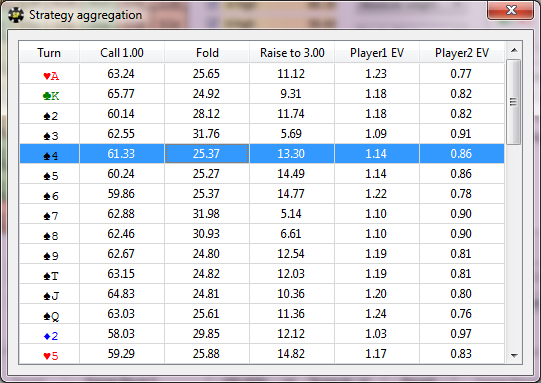Click fold value 31.76
Viewport: 541px width, 383px height.
pyautogui.click(x=206, y=134)
